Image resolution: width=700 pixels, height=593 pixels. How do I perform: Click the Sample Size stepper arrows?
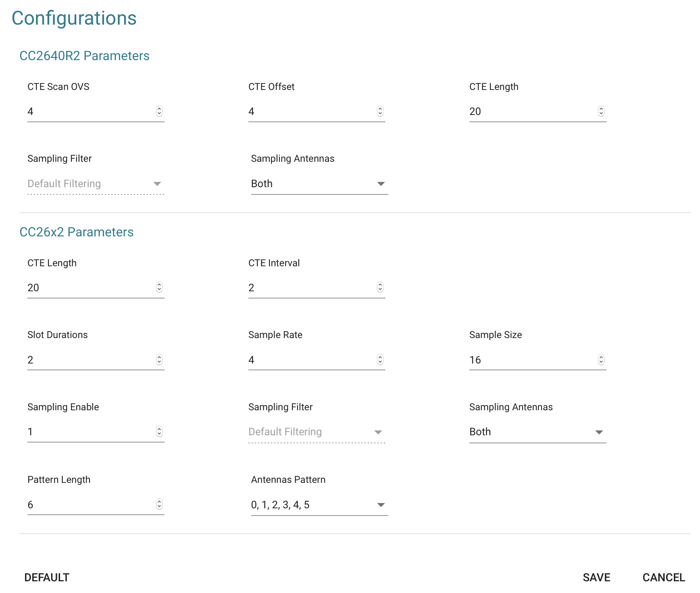[x=601, y=359]
